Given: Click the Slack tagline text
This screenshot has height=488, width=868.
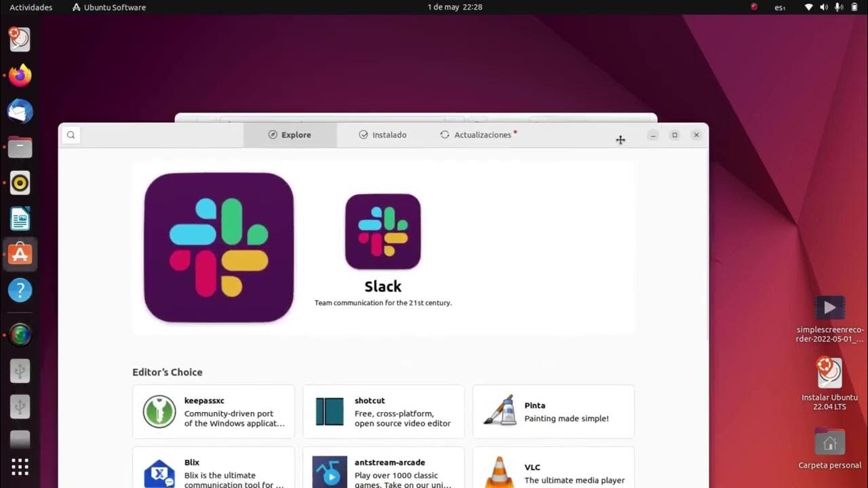Looking at the screenshot, I should pyautogui.click(x=383, y=303).
